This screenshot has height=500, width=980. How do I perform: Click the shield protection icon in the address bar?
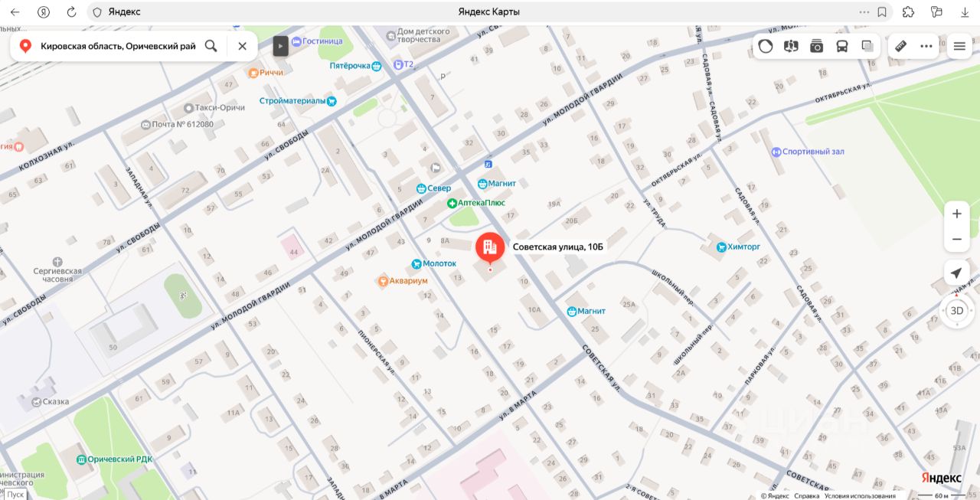tap(96, 12)
